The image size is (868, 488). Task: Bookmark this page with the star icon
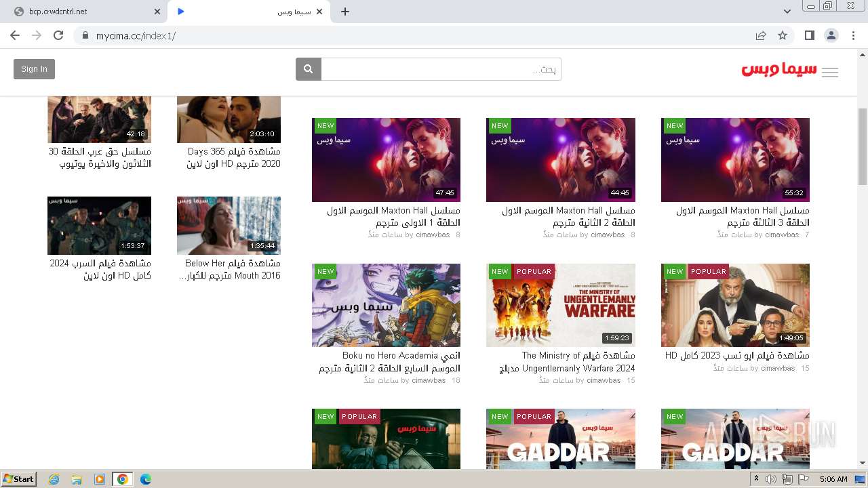(783, 35)
